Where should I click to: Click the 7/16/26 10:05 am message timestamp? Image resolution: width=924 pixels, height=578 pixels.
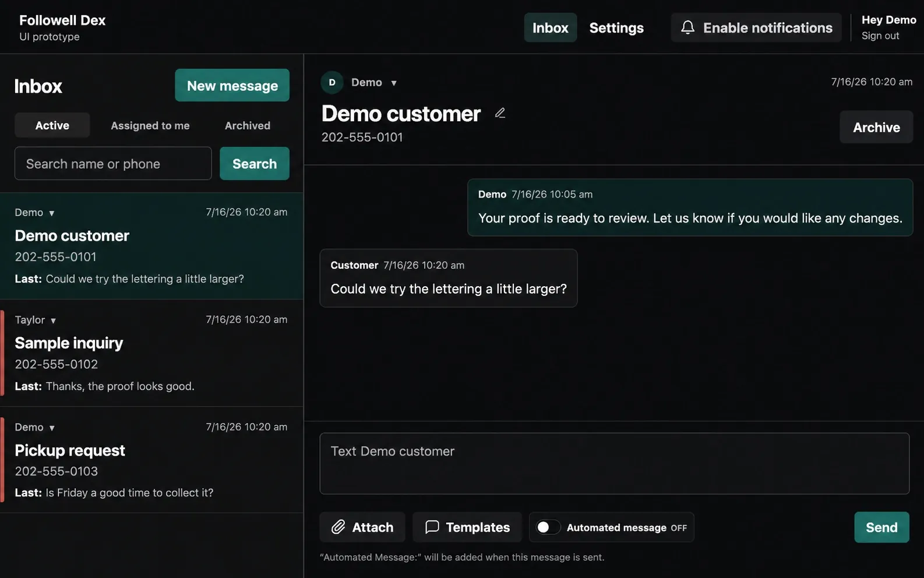point(552,195)
